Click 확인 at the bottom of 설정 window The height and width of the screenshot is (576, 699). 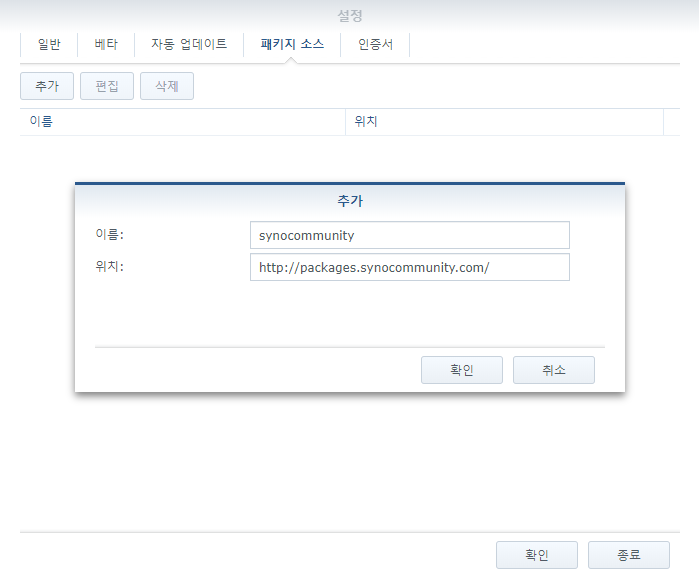[537, 555]
